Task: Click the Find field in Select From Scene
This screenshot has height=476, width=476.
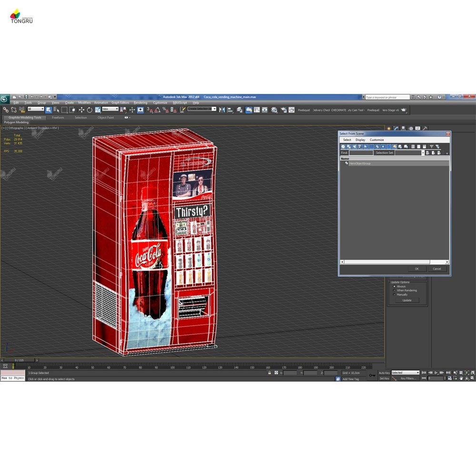Action: (361, 153)
